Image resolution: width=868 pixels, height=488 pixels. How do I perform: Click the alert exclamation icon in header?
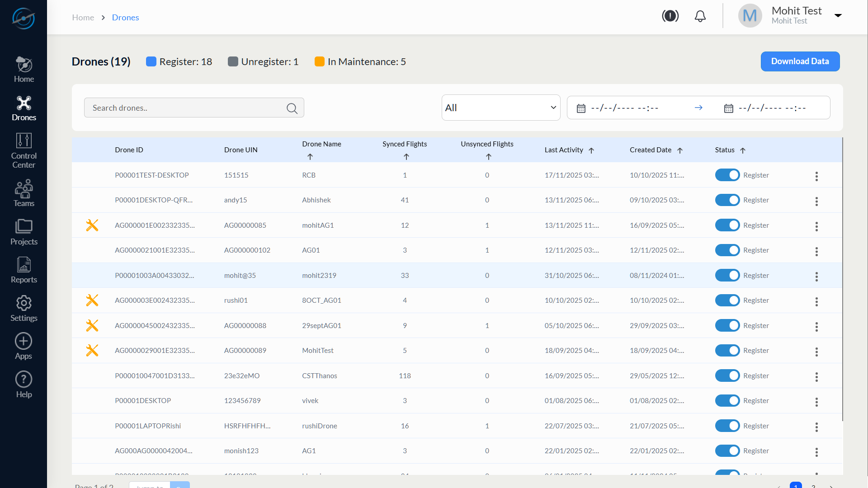(x=670, y=16)
